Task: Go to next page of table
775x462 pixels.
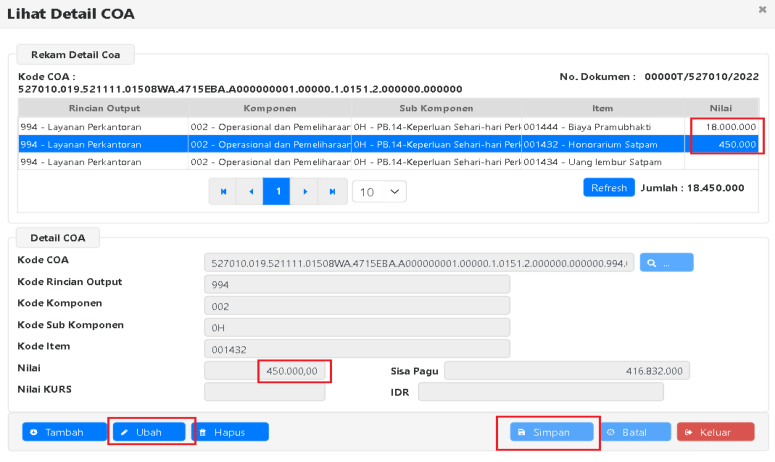Action: coord(304,191)
